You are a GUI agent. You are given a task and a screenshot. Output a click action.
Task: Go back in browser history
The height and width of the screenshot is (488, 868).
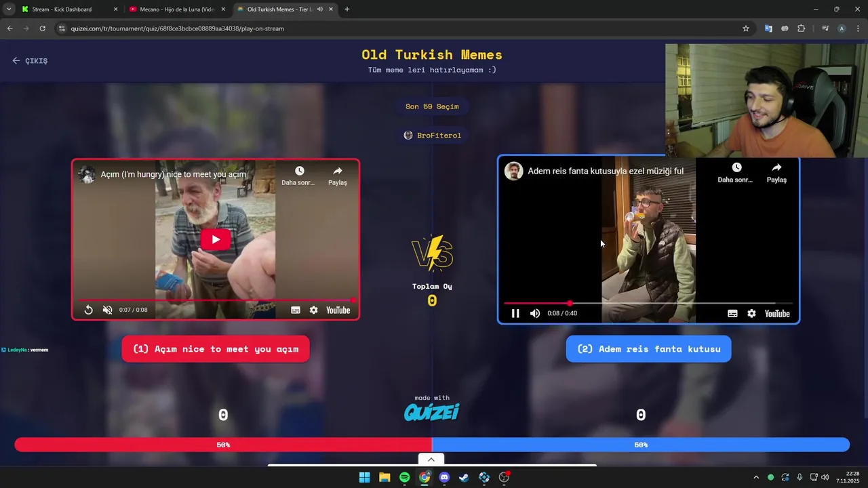9,28
